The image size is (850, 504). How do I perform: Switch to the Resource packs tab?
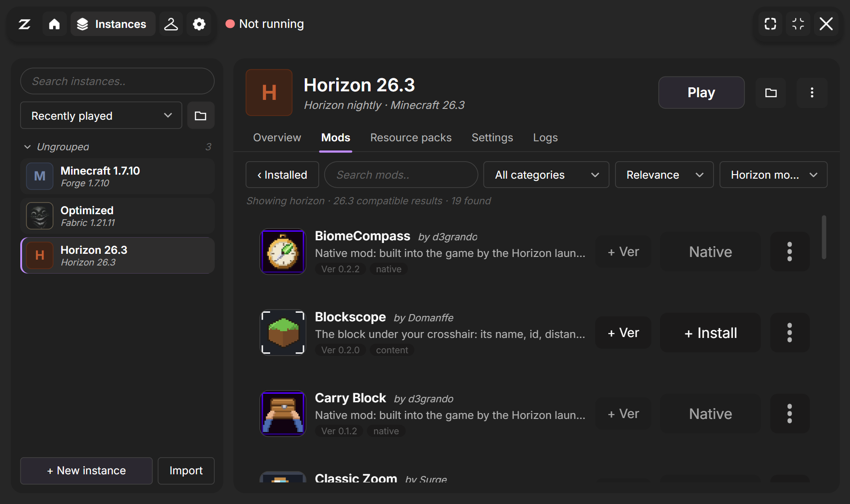point(411,138)
